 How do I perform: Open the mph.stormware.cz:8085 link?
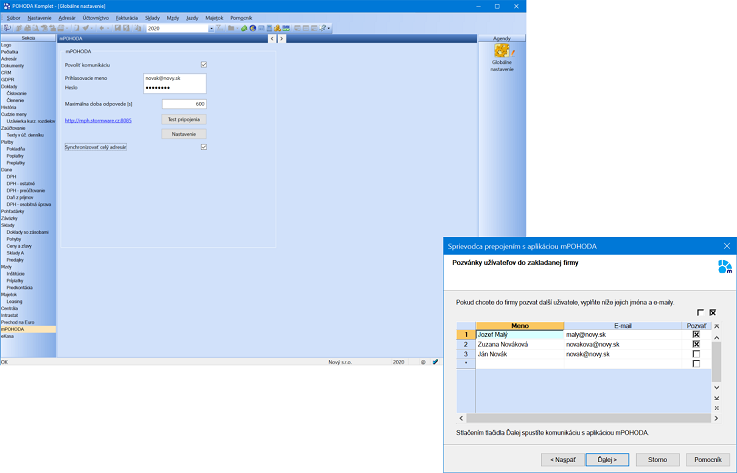coord(98,121)
